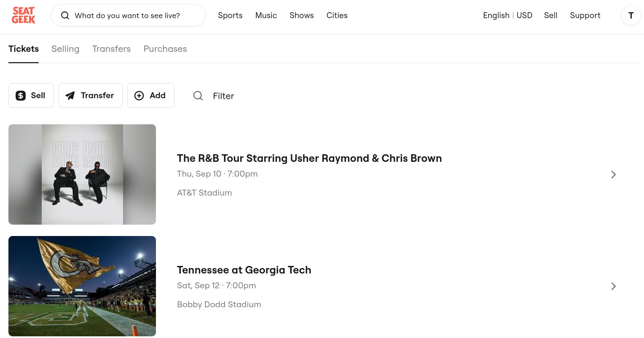Screen dimensions: 644x338
Task: Open the Music menu
Action: coord(266,16)
